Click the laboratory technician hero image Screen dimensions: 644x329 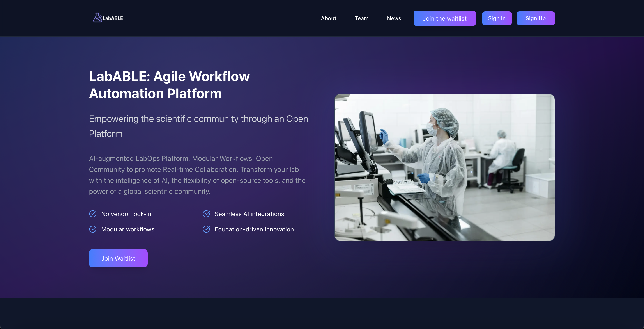pos(444,167)
